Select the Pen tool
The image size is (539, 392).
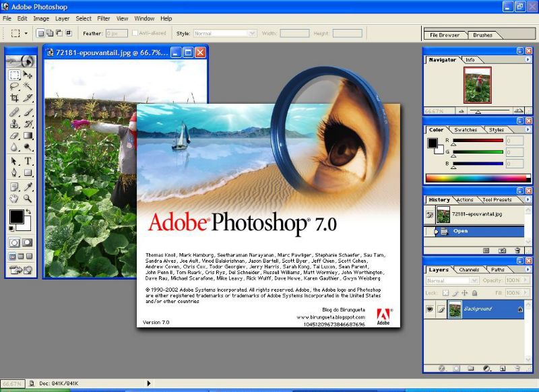tap(14, 172)
